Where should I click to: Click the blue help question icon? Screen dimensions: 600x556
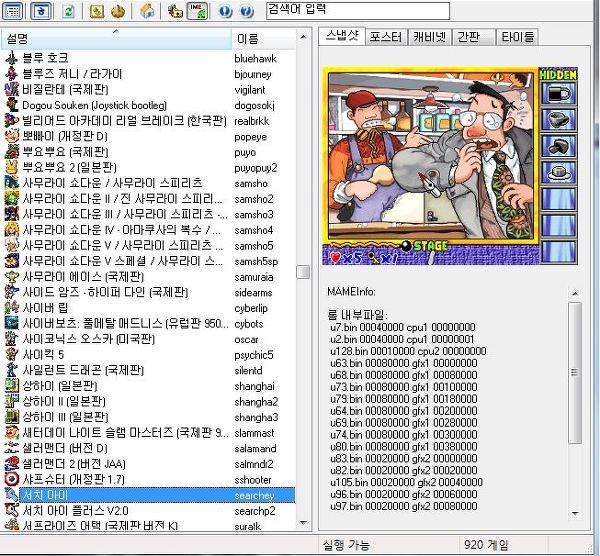point(247,11)
